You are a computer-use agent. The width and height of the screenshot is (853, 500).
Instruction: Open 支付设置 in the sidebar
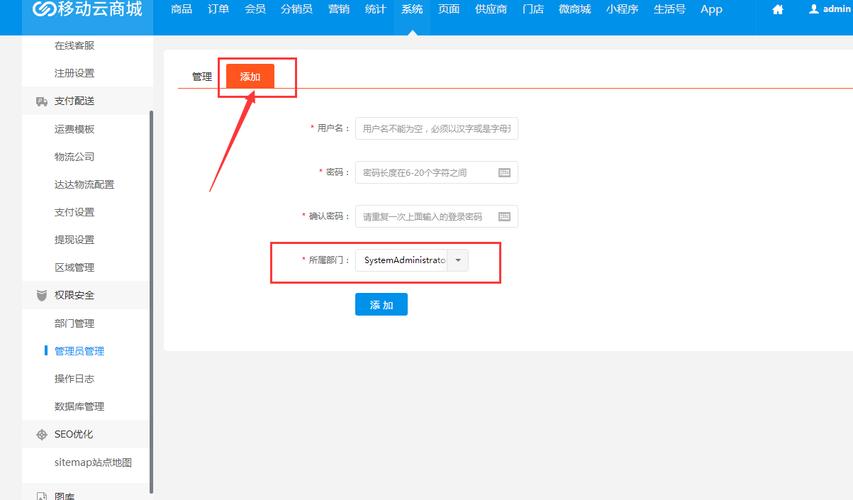click(x=75, y=213)
